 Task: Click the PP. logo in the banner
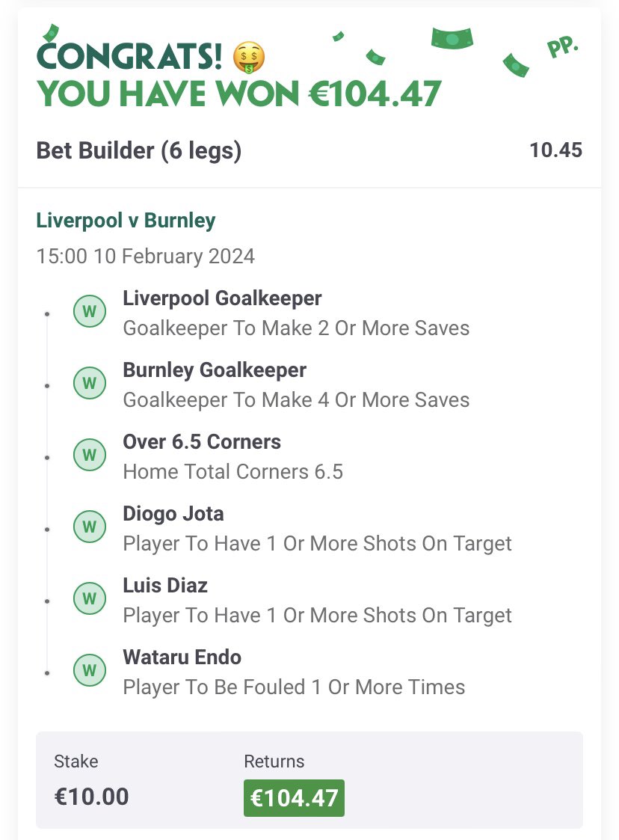point(563,47)
